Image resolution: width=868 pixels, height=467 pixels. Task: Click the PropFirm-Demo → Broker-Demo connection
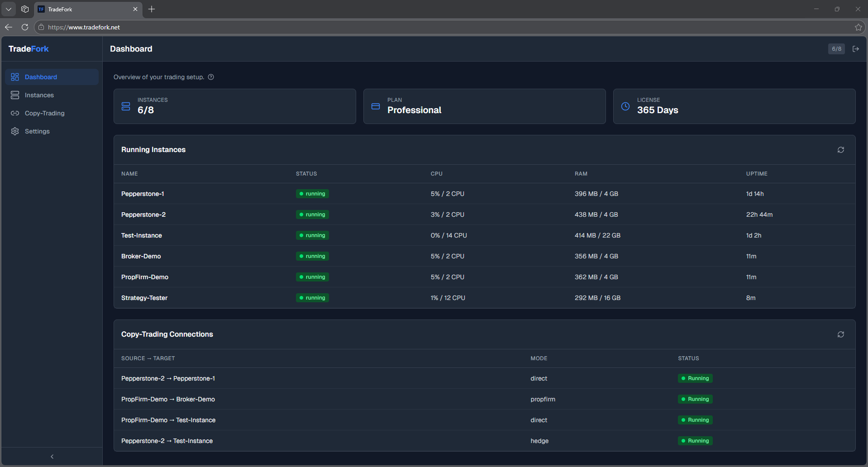click(168, 399)
